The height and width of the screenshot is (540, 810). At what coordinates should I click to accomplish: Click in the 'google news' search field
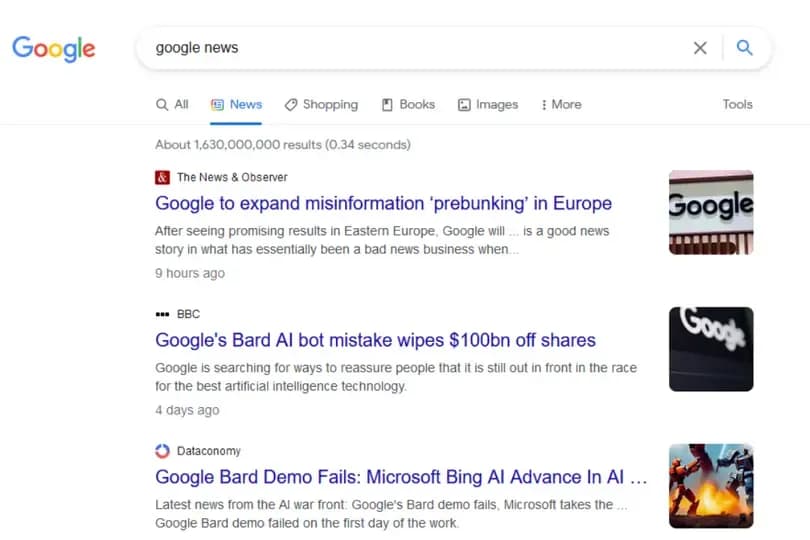click(413, 48)
